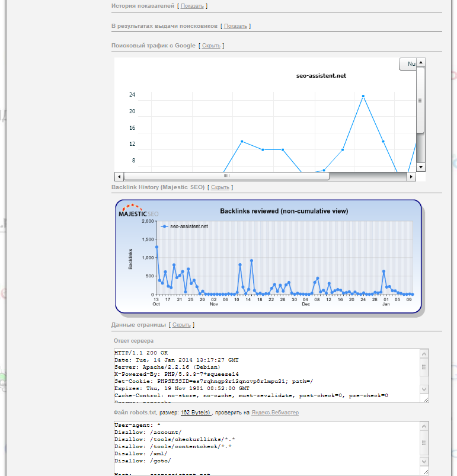Click Google traffic chart scroll-up arrow
This screenshot has height=476, width=457.
coord(420,62)
